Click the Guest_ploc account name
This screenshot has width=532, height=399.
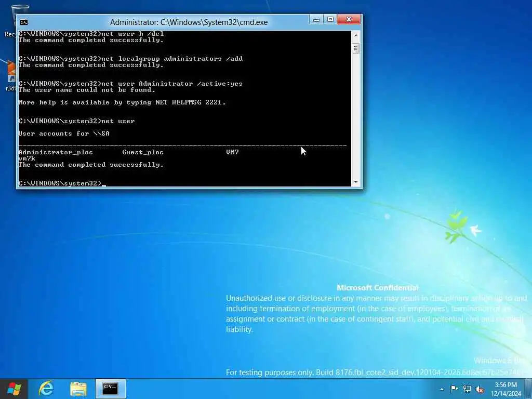(143, 152)
